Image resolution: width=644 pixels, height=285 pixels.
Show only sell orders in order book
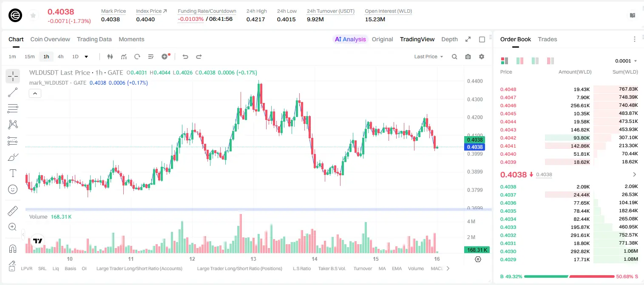coord(550,61)
